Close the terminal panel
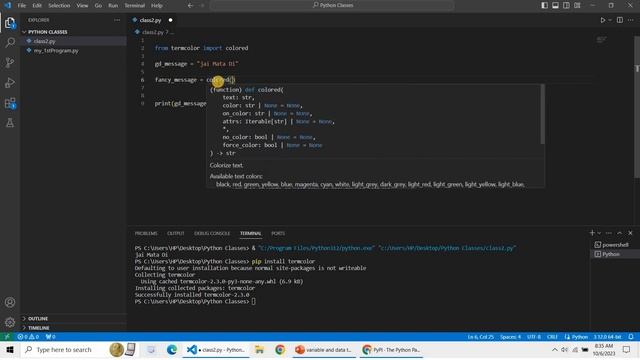 [630, 233]
